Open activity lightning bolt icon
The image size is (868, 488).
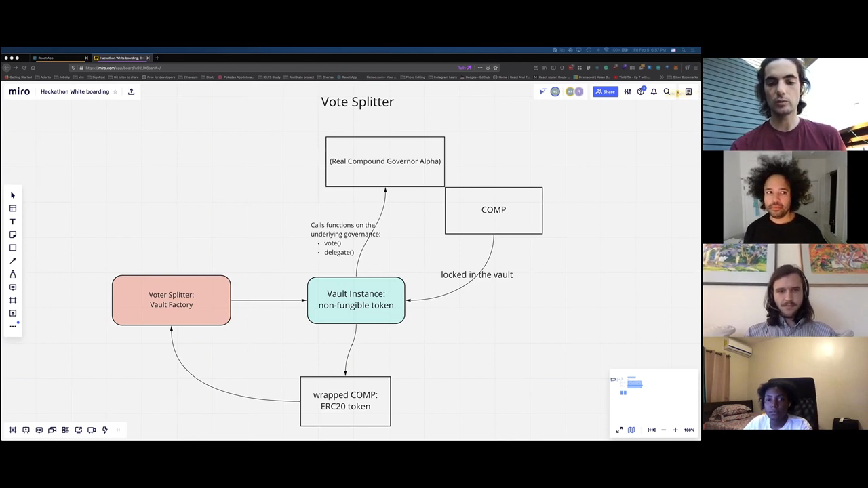coord(104,430)
